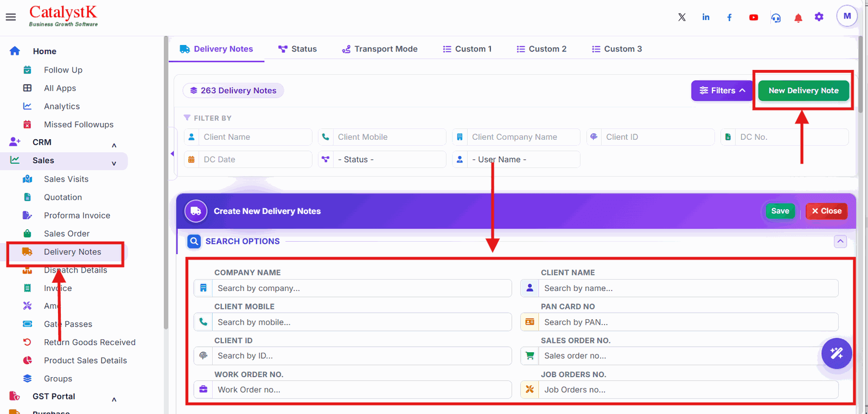Switch to the Transport Mode tab
Viewport: 868px width, 414px height.
[x=380, y=49]
